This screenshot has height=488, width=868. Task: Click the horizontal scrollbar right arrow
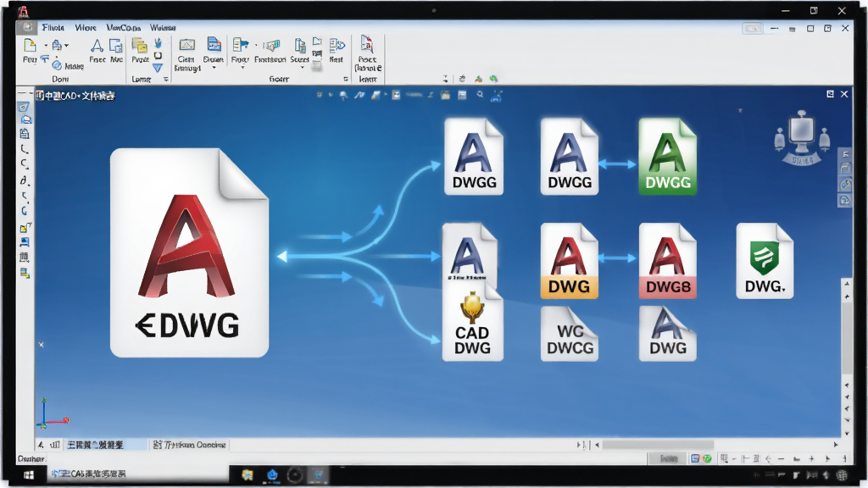(835, 445)
